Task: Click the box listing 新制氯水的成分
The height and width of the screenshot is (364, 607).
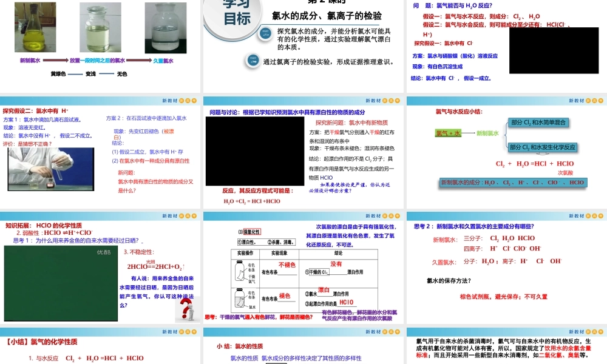Action: pyautogui.click(x=513, y=183)
